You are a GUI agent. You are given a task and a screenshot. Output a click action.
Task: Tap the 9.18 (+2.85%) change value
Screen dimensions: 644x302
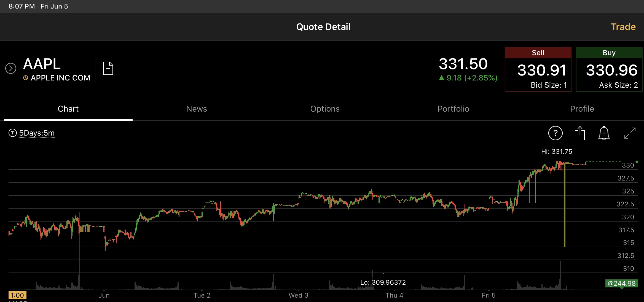[468, 78]
